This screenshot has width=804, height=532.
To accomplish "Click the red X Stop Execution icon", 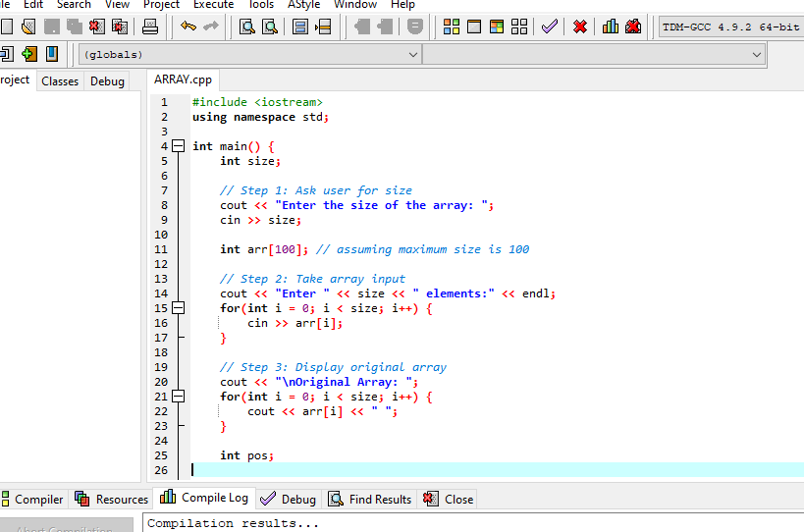I will pyautogui.click(x=580, y=27).
